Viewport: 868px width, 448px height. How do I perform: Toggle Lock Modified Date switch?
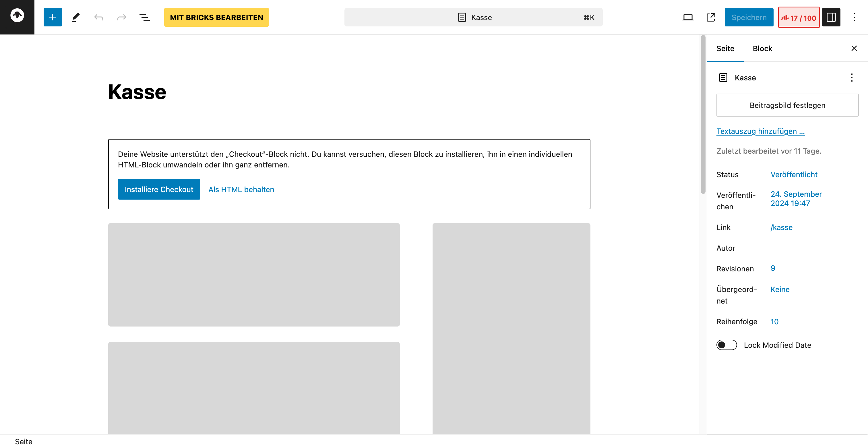coord(726,345)
